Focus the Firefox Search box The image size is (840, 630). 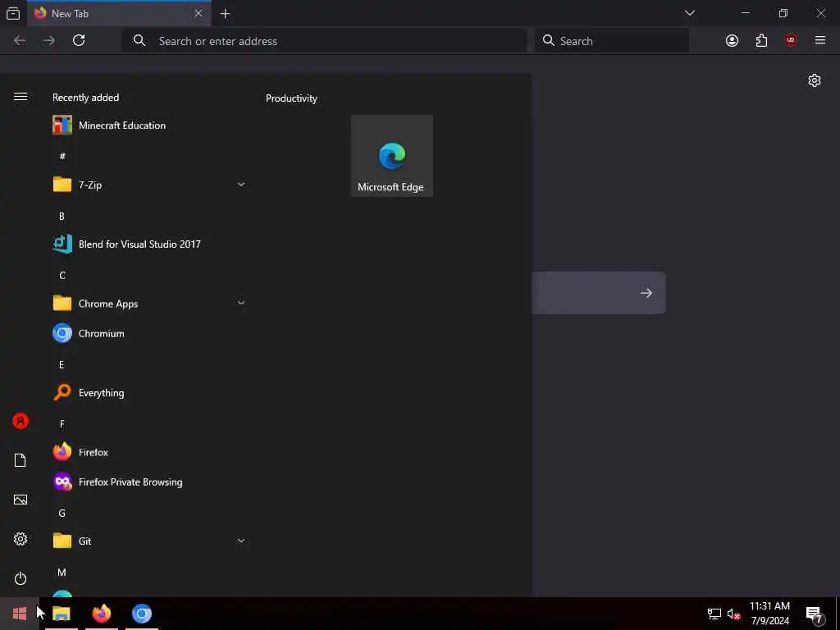(612, 41)
